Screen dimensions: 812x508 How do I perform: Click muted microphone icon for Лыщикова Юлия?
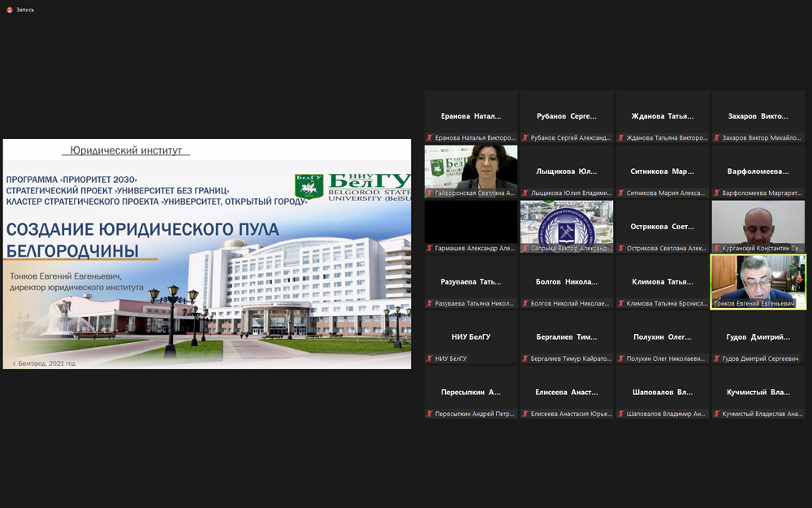[x=525, y=193]
